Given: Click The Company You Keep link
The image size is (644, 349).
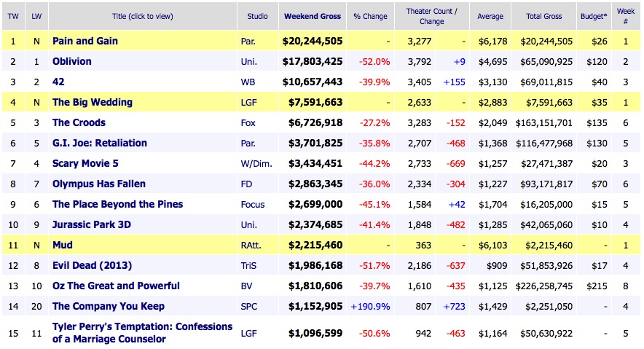Looking at the screenshot, I should click(108, 307).
